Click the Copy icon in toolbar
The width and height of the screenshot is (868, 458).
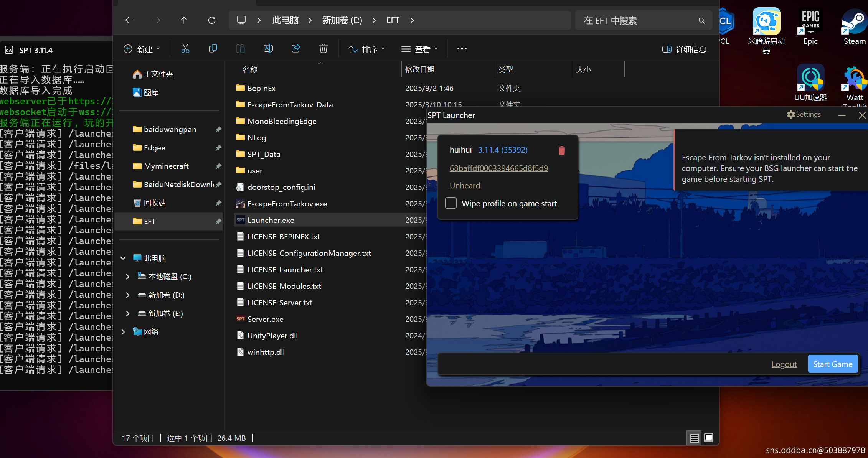[213, 49]
